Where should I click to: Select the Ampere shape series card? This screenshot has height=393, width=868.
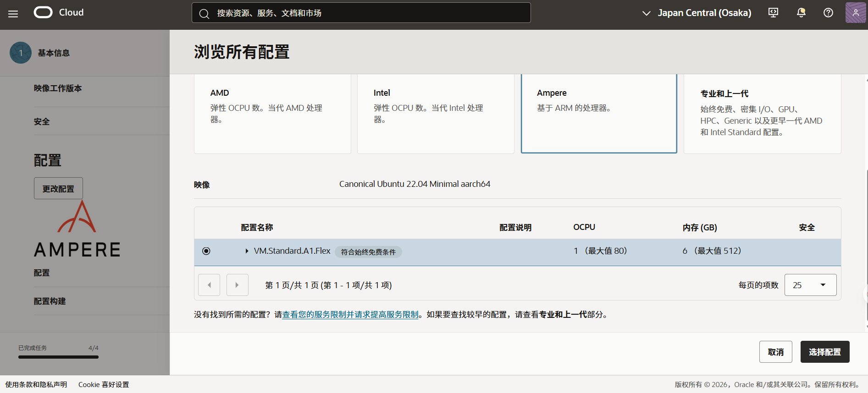(x=599, y=114)
